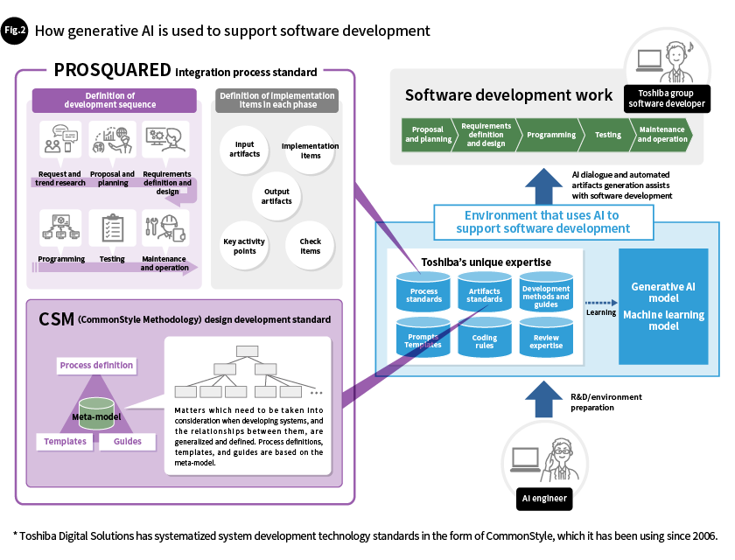Select the Testing checklist clipboard icon
The height and width of the screenshot is (560, 735).
[113, 227]
